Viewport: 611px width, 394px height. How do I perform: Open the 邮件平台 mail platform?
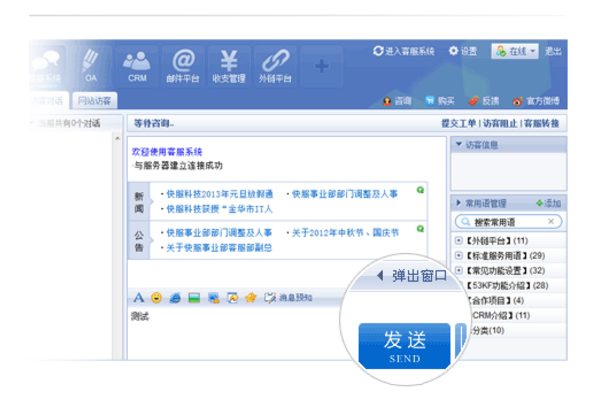pyautogui.click(x=183, y=65)
